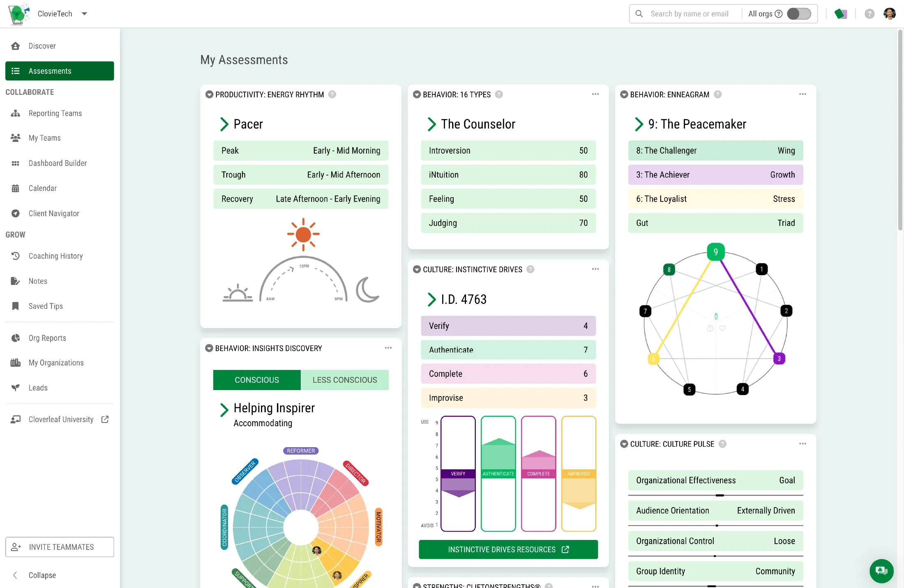Screen dimensions: 904x588
Task: Switch to the Less Conscious tab
Action: click(344, 380)
